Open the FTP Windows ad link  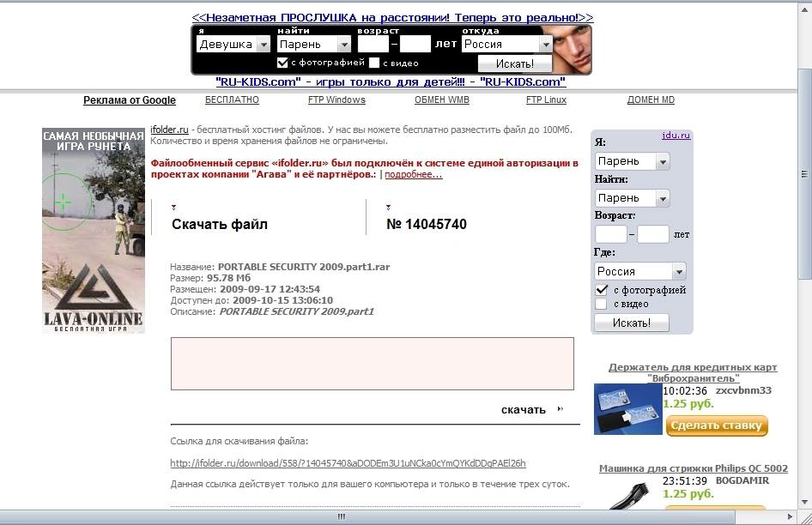point(336,100)
